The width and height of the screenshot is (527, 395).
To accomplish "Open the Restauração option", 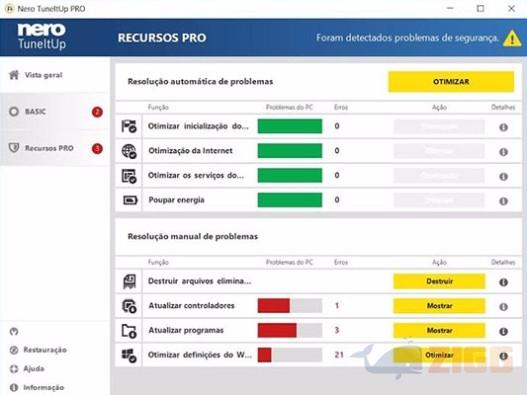I will click(x=38, y=350).
